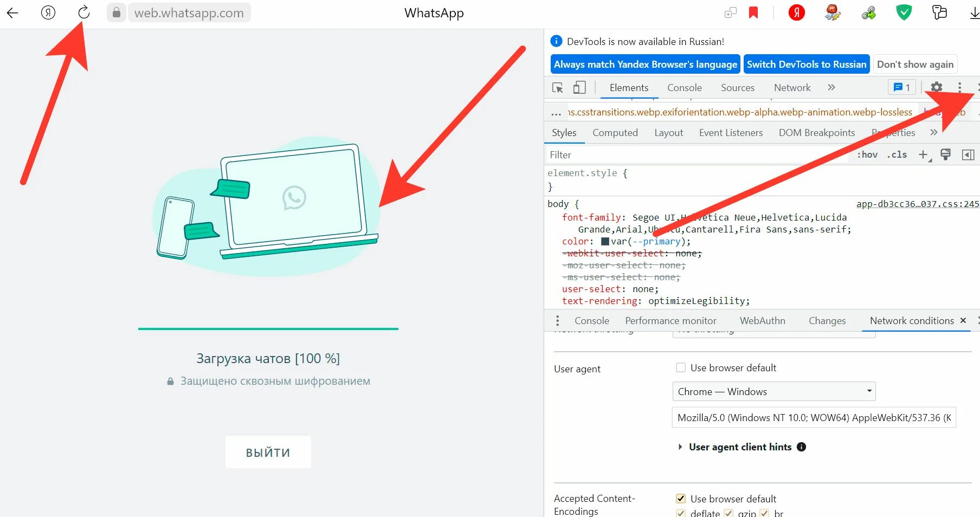Open the DOM Breakpoints tab
The width and height of the screenshot is (980, 517).
coord(817,133)
